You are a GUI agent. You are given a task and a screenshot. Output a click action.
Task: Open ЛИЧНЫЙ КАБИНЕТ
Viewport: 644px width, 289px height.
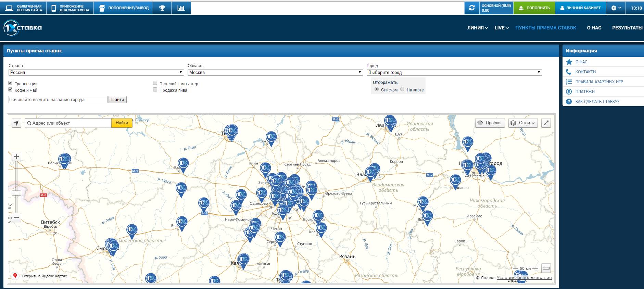(580, 8)
